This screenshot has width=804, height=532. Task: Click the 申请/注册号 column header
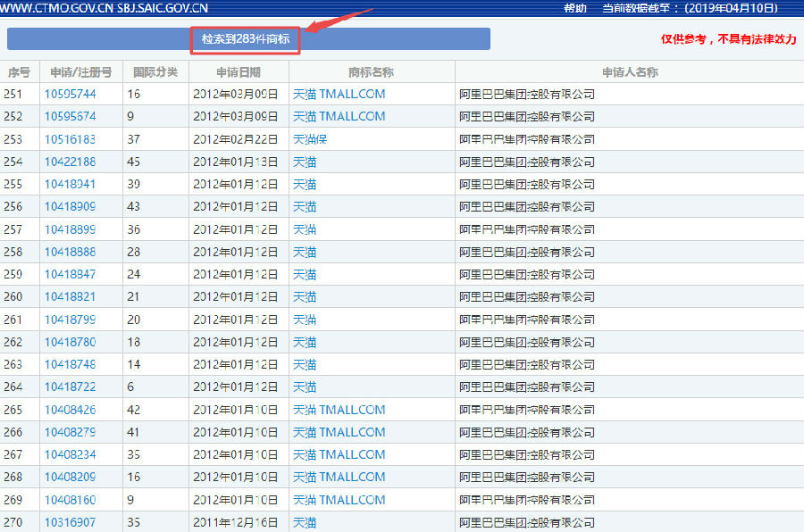(81, 72)
